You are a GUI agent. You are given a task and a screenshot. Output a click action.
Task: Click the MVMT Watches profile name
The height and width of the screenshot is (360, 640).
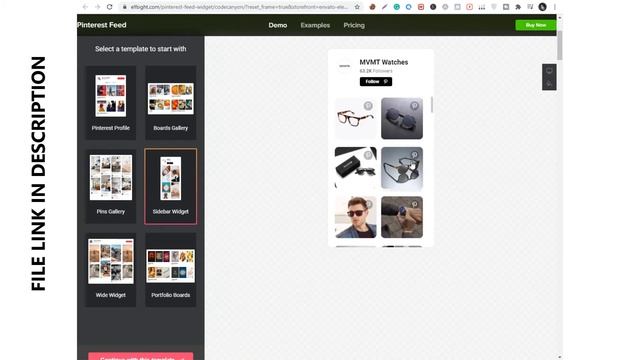(x=384, y=62)
